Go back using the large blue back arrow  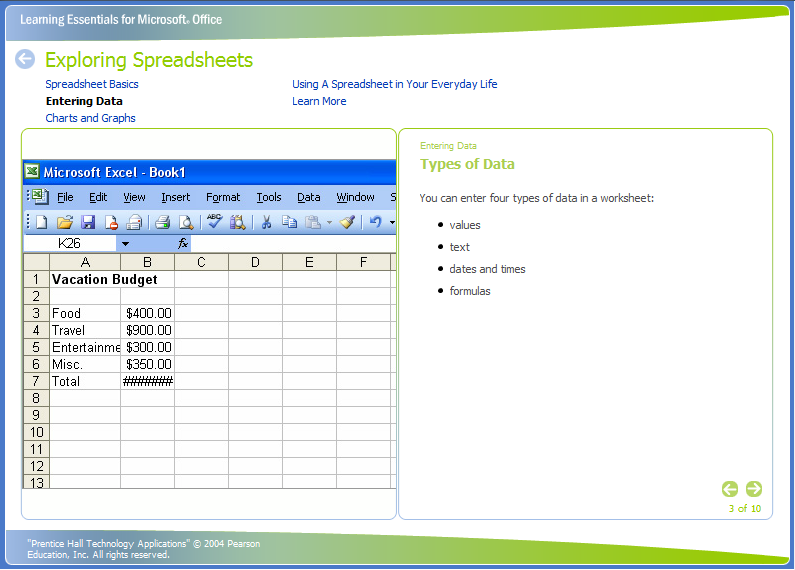point(25,60)
